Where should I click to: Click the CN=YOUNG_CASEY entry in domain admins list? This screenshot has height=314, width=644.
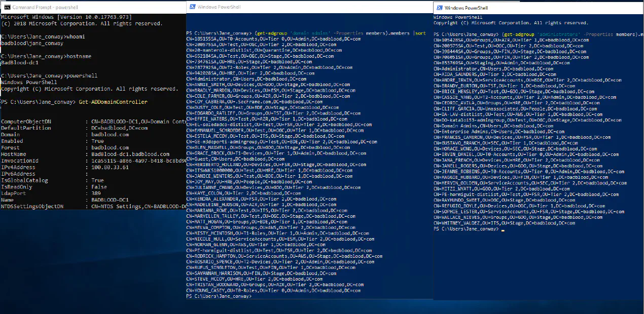click(x=274, y=291)
